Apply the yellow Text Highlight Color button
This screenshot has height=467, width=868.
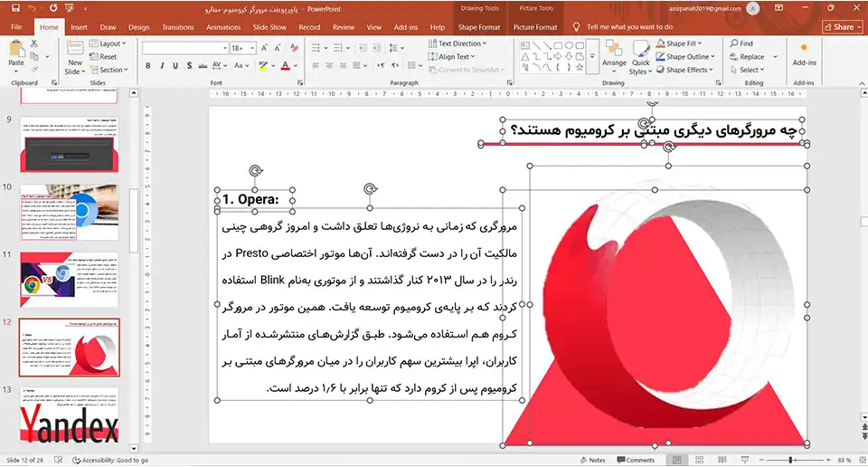coord(263,65)
